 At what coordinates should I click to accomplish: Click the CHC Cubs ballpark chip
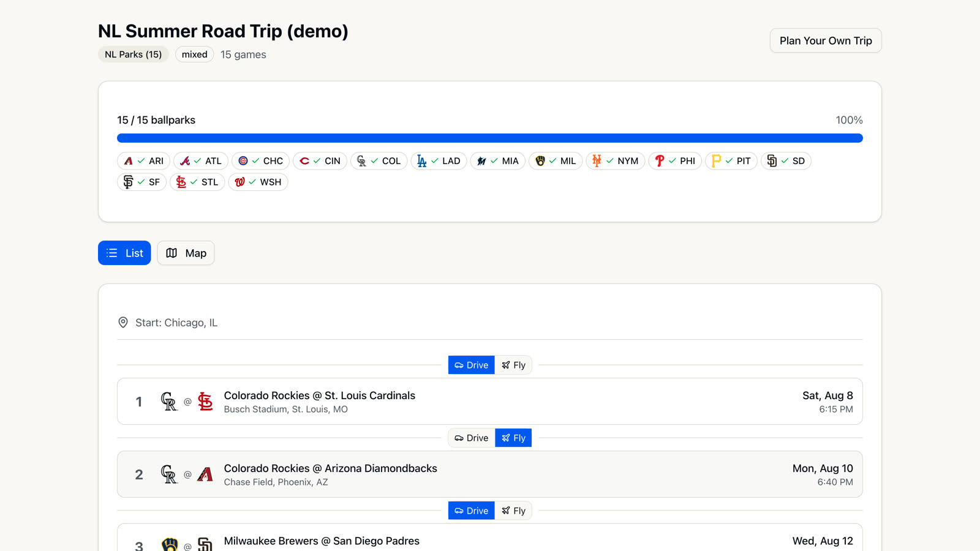pyautogui.click(x=260, y=161)
